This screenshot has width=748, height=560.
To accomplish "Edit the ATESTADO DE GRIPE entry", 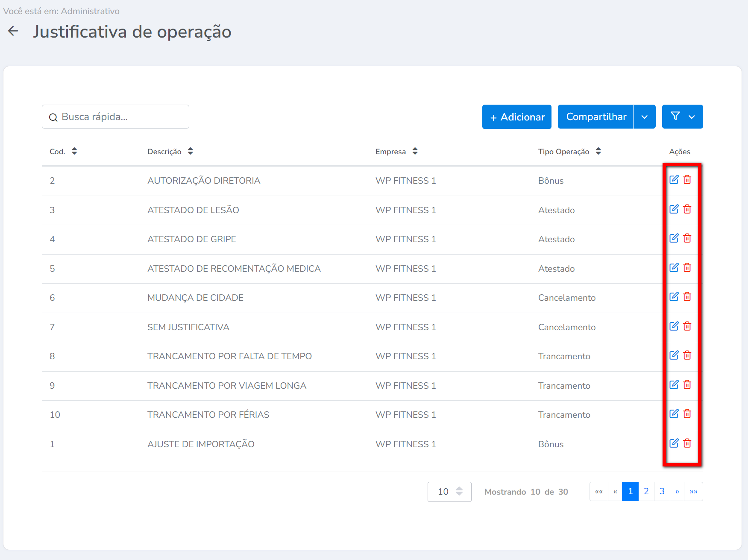I will pos(674,238).
